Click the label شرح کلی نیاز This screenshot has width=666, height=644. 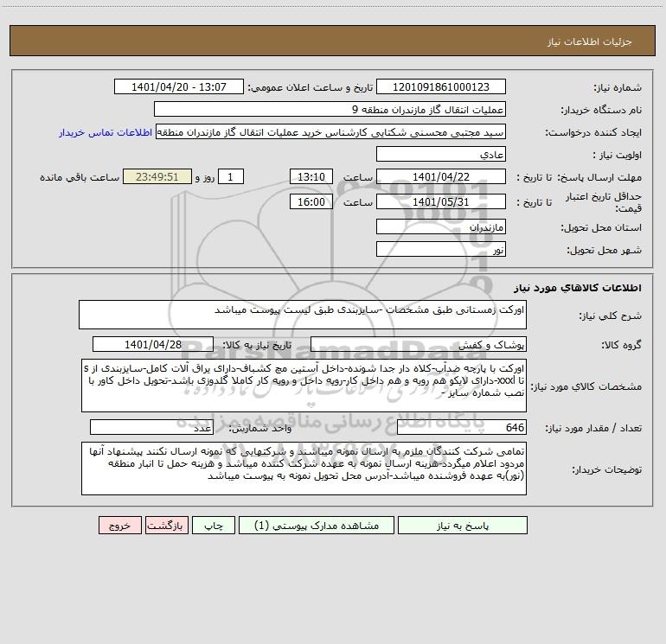coord(611,316)
